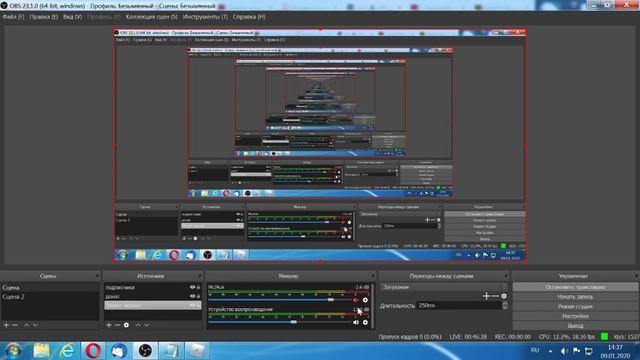This screenshot has height=360, width=640.
Task: Click the LIVE timer in status bar
Action: (468, 337)
